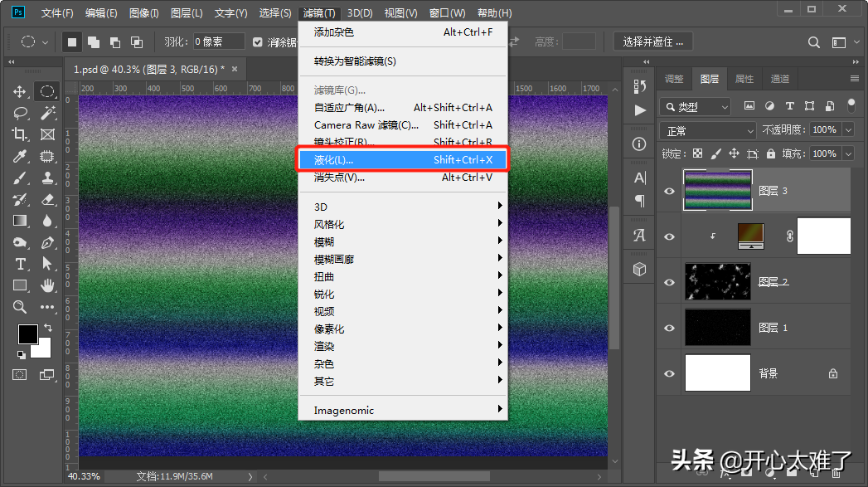Select the Move tool
The height and width of the screenshot is (487, 868).
20,91
